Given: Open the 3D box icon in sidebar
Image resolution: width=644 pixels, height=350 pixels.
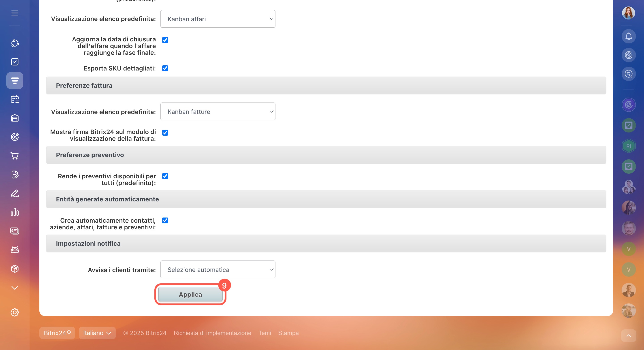Looking at the screenshot, I should pos(15,269).
